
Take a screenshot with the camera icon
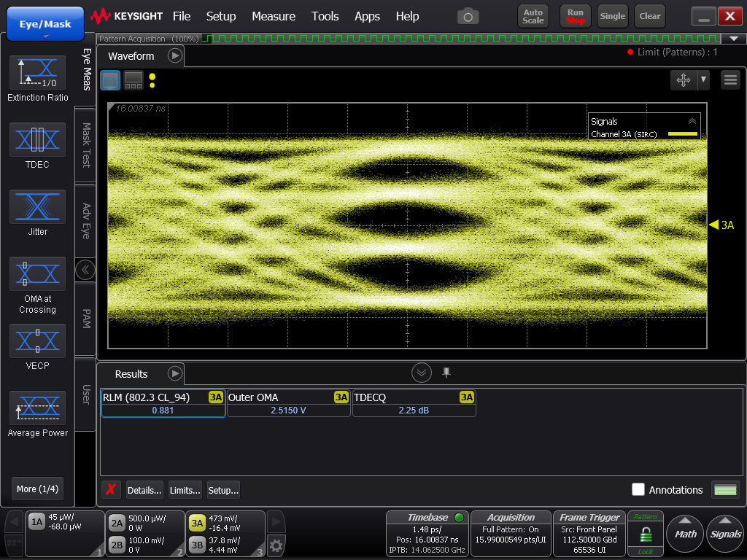coord(468,16)
